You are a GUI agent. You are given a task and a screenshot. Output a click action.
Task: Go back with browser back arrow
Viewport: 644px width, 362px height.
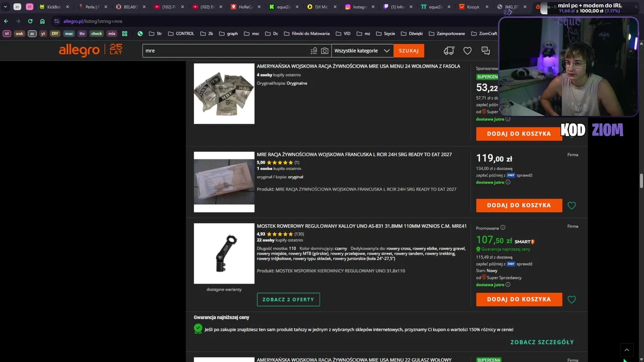click(x=6, y=21)
